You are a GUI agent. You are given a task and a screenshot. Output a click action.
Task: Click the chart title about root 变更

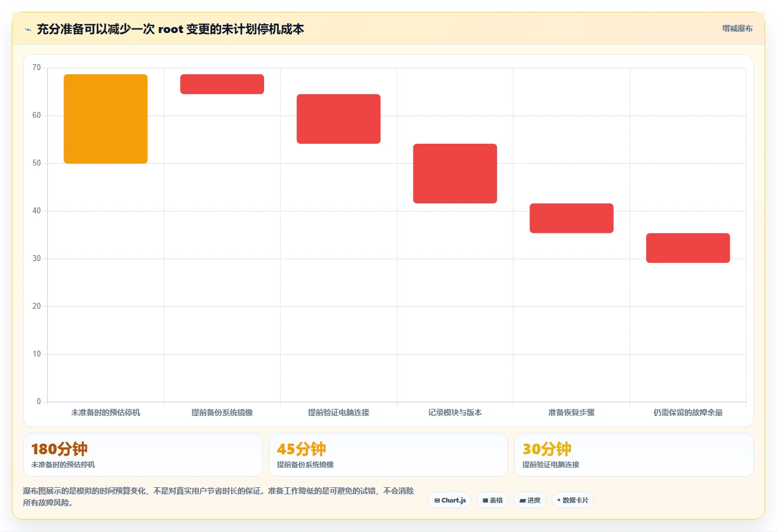[170, 29]
